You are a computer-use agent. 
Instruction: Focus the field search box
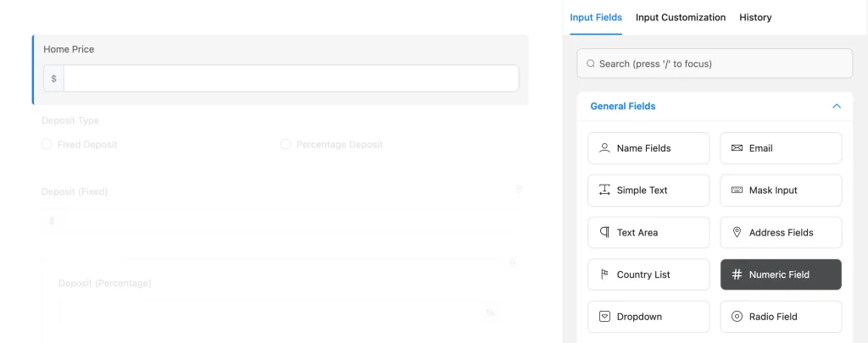point(715,64)
